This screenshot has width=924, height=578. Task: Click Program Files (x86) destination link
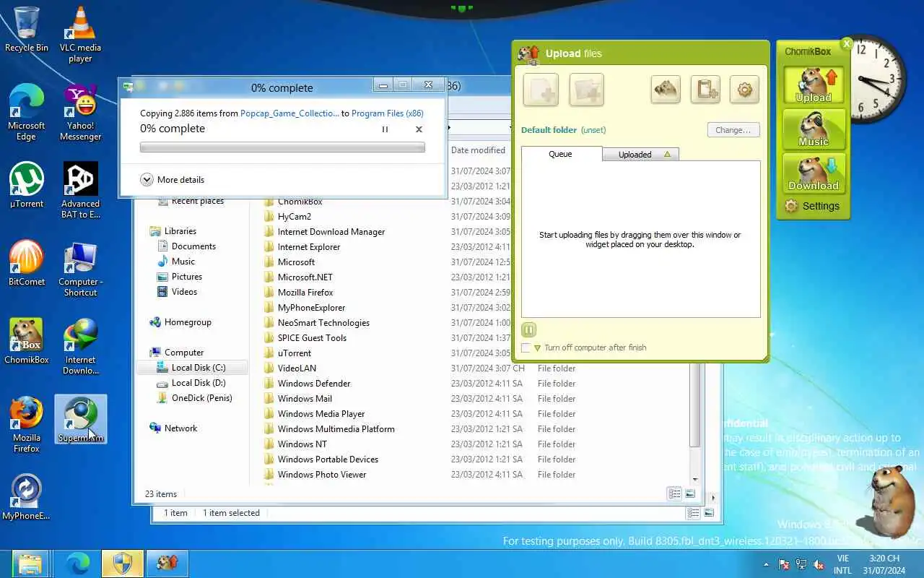click(388, 113)
